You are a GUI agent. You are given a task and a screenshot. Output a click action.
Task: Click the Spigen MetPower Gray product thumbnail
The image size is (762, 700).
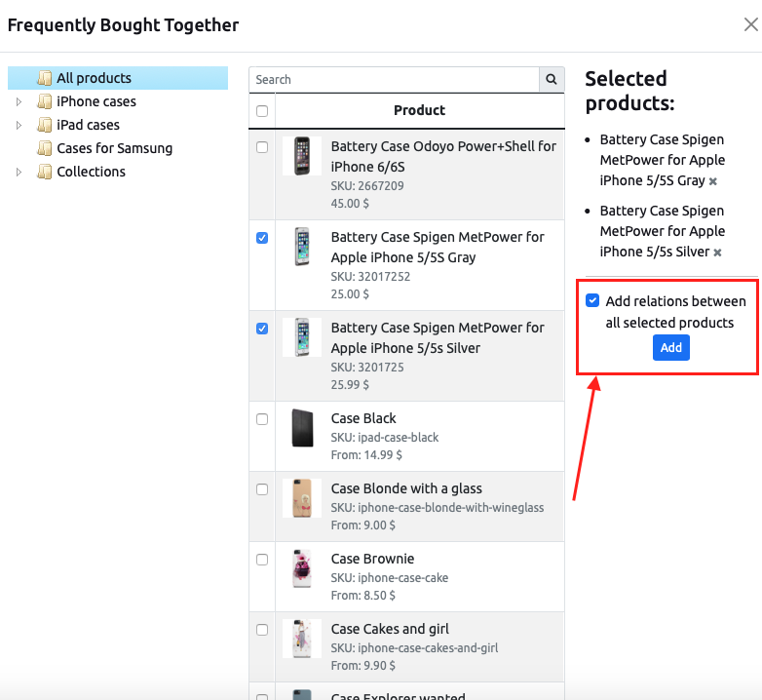302,247
